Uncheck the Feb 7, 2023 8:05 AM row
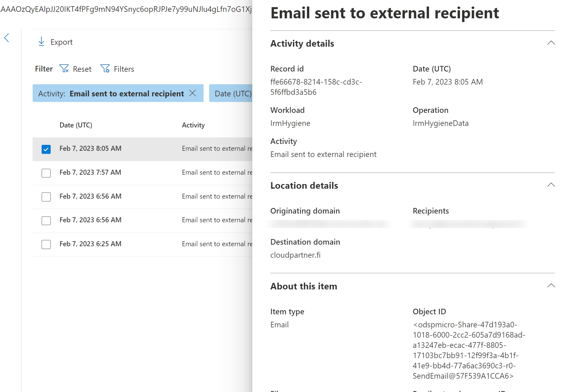Image resolution: width=568 pixels, height=392 pixels. click(46, 149)
